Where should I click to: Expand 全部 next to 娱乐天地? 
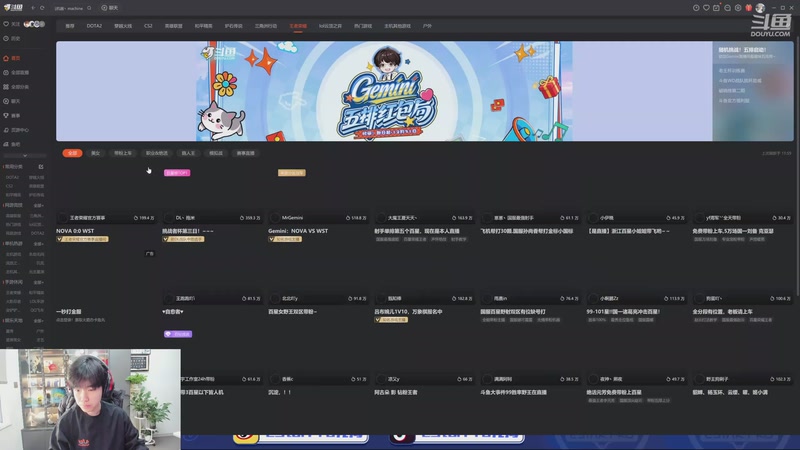39,321
